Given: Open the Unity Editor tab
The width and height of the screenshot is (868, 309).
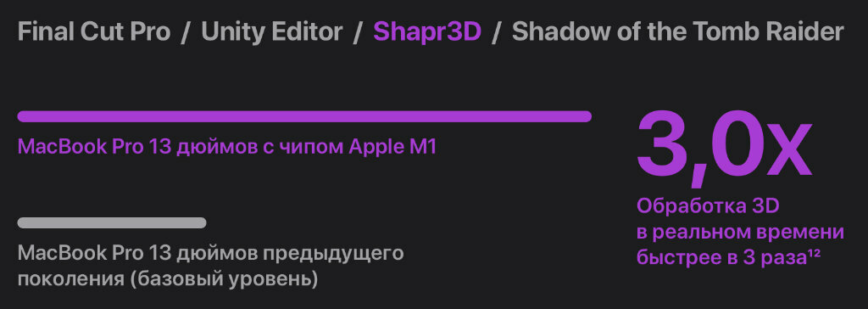Looking at the screenshot, I should coord(272,32).
